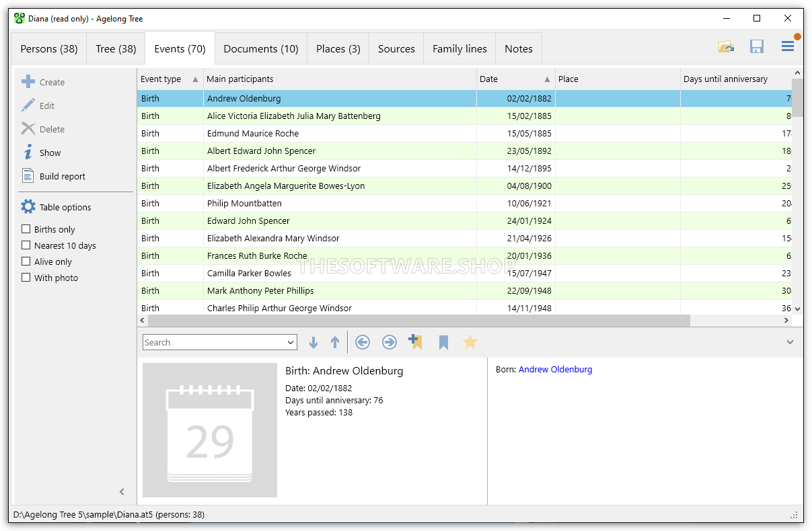Open the Search dropdown list
Viewport: 812px width, 531px height.
pos(291,341)
